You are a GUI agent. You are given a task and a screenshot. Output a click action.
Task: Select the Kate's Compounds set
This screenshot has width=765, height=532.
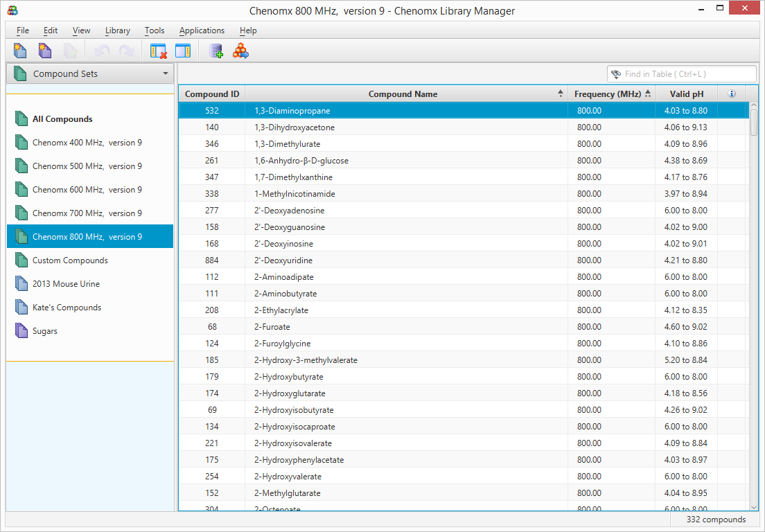pos(90,307)
